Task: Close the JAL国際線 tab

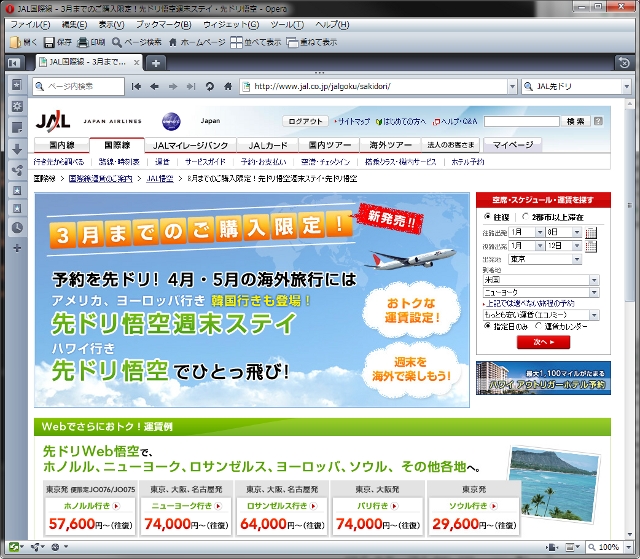Action: point(136,62)
